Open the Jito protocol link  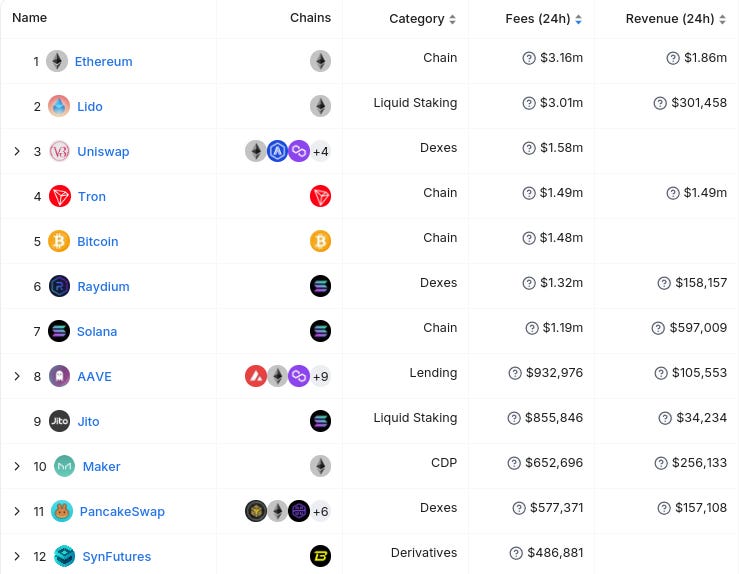[88, 422]
